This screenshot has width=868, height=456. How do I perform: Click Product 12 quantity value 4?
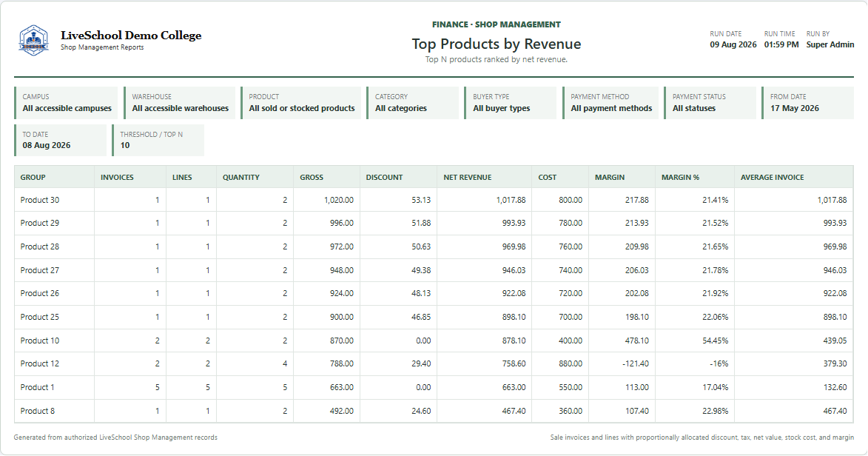[x=285, y=363]
